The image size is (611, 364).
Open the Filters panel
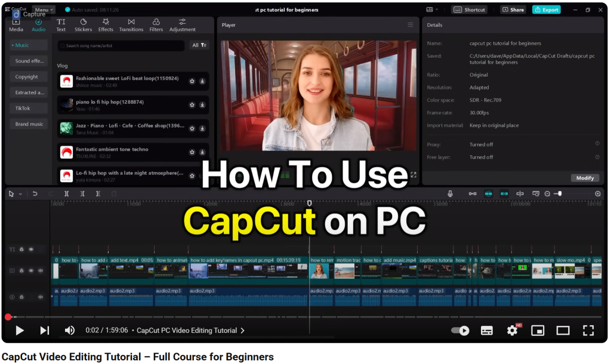point(156,25)
